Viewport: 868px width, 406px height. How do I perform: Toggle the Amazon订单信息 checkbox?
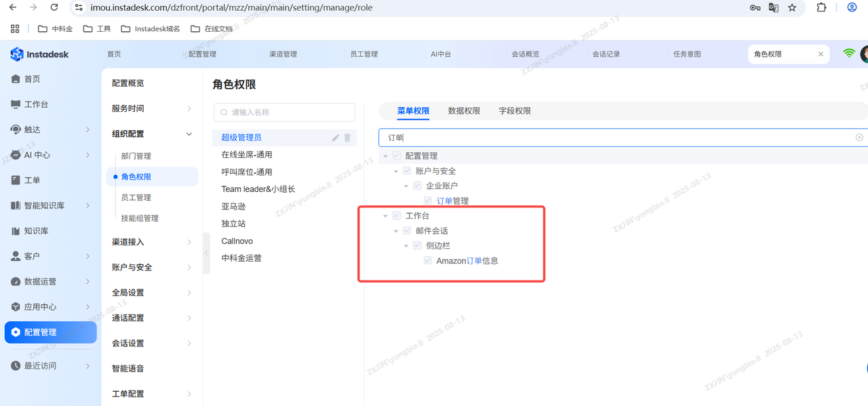tap(428, 260)
